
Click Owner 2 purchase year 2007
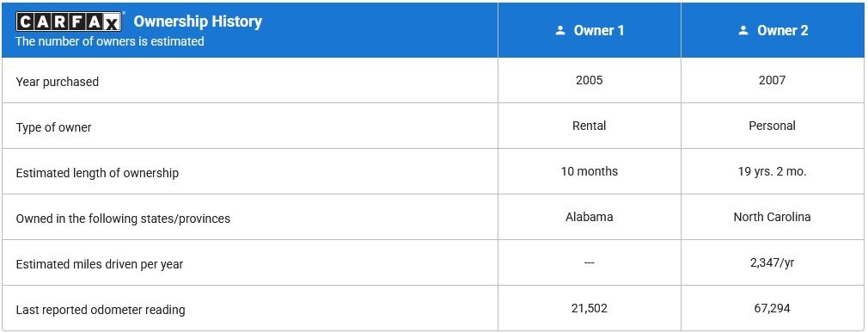click(x=773, y=80)
